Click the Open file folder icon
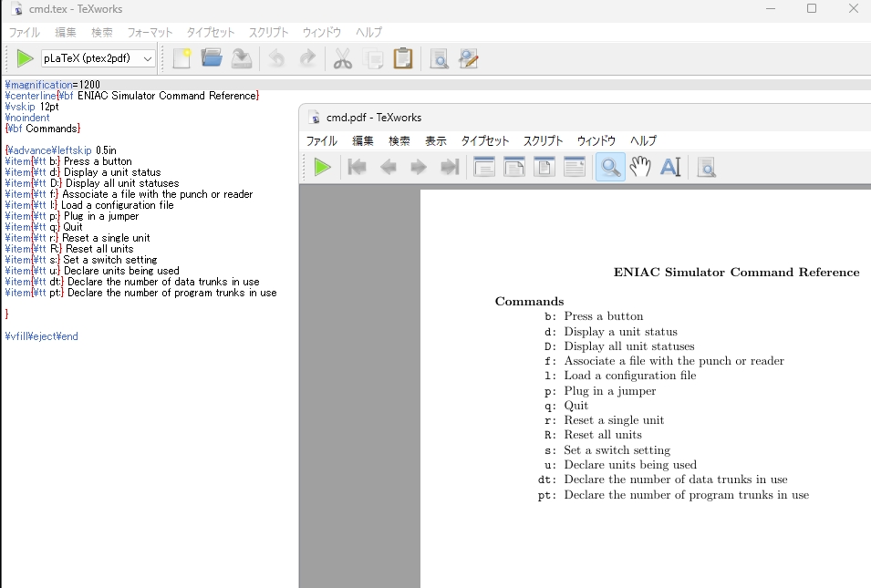 click(212, 59)
